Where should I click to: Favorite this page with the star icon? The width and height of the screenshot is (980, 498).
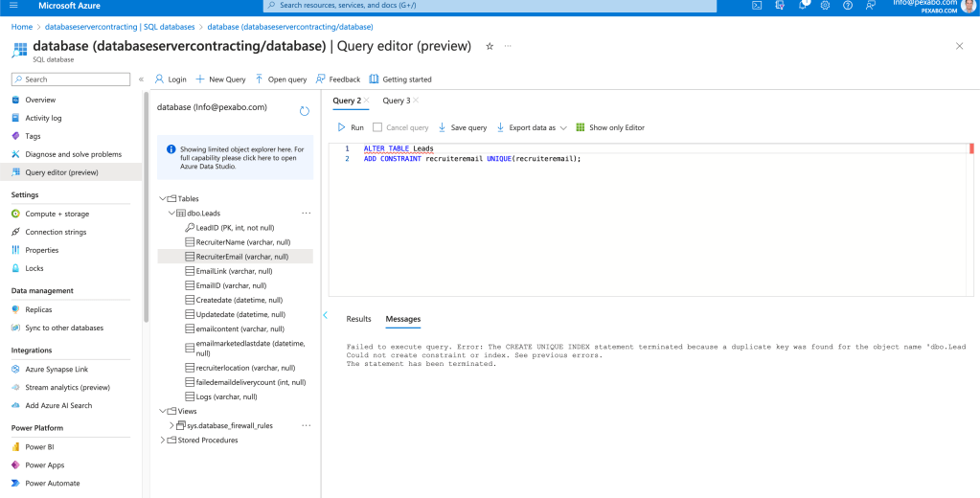(x=490, y=46)
